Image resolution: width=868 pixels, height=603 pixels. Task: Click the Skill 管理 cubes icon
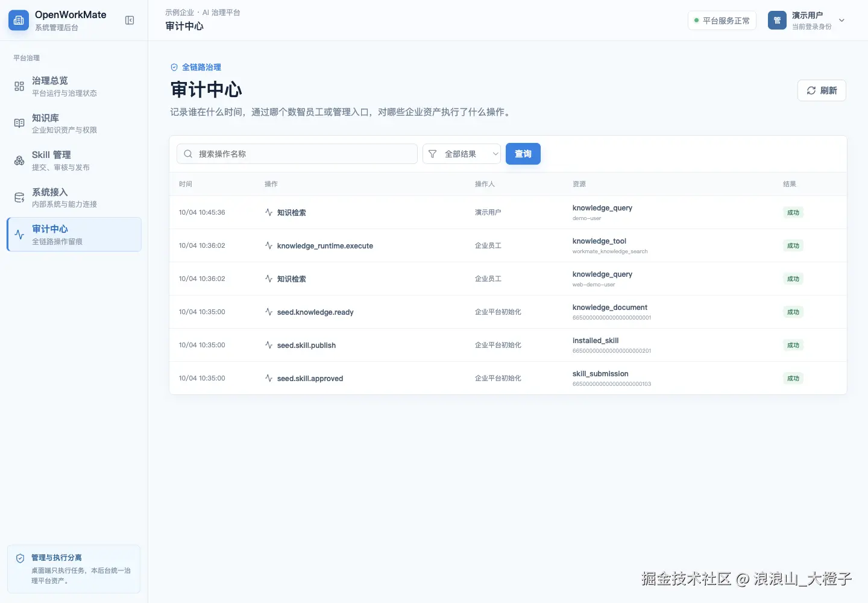coord(19,160)
